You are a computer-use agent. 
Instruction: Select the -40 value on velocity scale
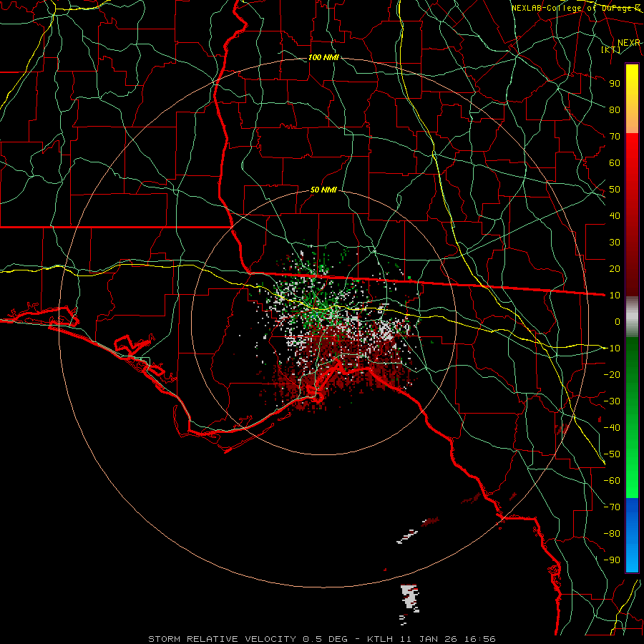[612, 428]
